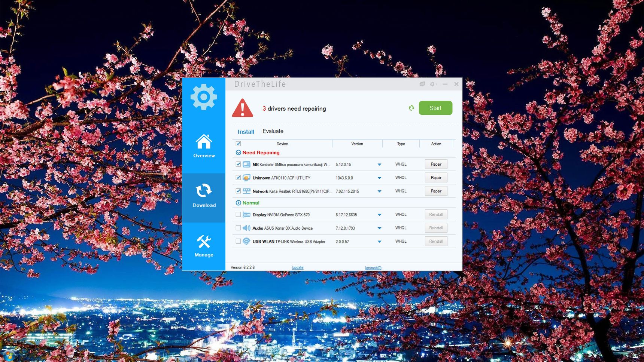Select the '3 drivers need repairing' text
Viewport: 644px width, 362px height.
click(294, 108)
